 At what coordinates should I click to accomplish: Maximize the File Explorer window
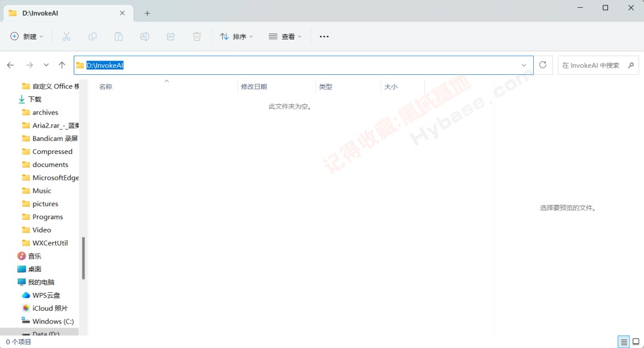tap(605, 8)
